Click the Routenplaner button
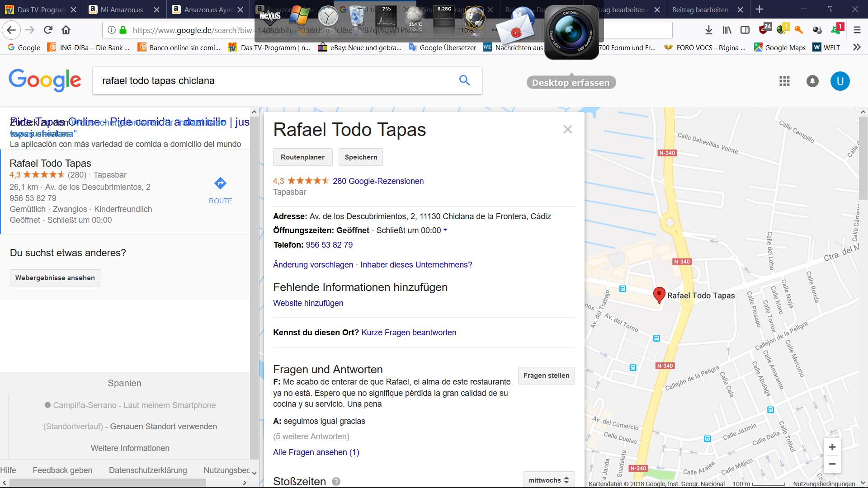 click(x=302, y=157)
